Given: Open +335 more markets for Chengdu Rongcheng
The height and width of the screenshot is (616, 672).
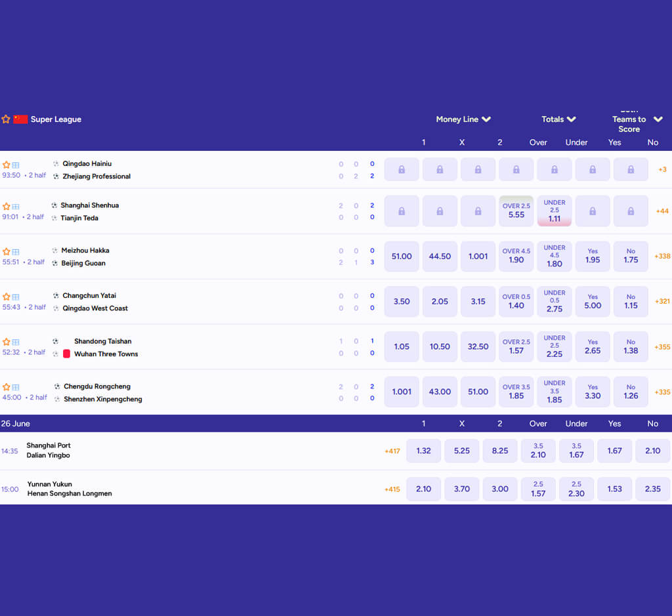Looking at the screenshot, I should [662, 392].
